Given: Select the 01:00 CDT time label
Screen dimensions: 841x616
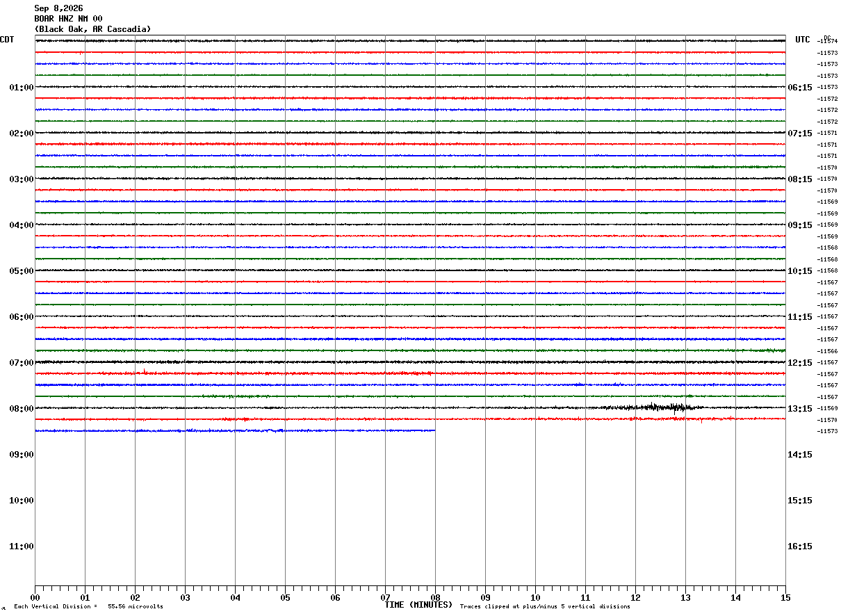Looking at the screenshot, I should [21, 87].
